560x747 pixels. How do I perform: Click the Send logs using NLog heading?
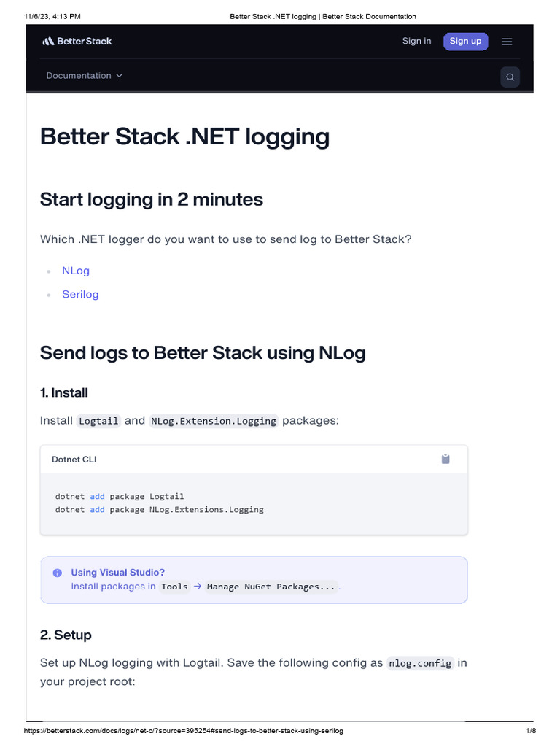pyautogui.click(x=203, y=353)
